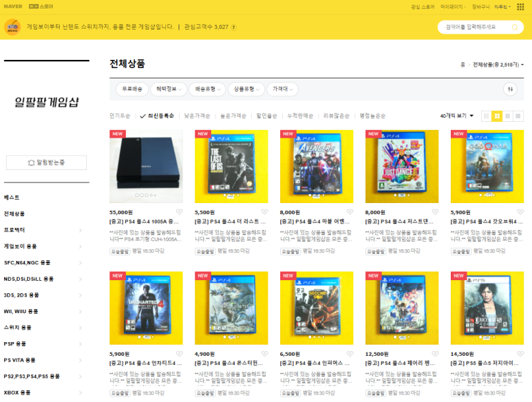Like the 8,000원 Avengers item
Screen dimensions: 532x402
[x=350, y=212]
